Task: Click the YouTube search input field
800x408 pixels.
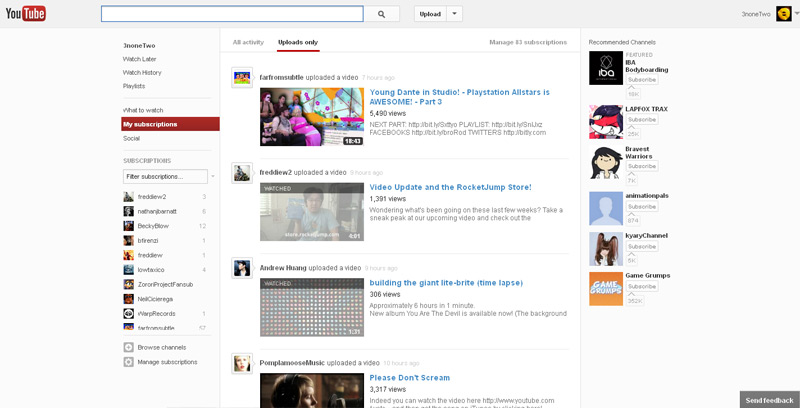Action: (232, 14)
